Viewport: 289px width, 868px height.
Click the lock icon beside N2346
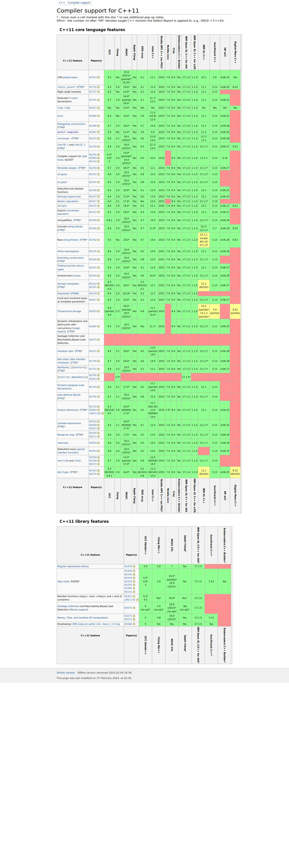(x=99, y=190)
